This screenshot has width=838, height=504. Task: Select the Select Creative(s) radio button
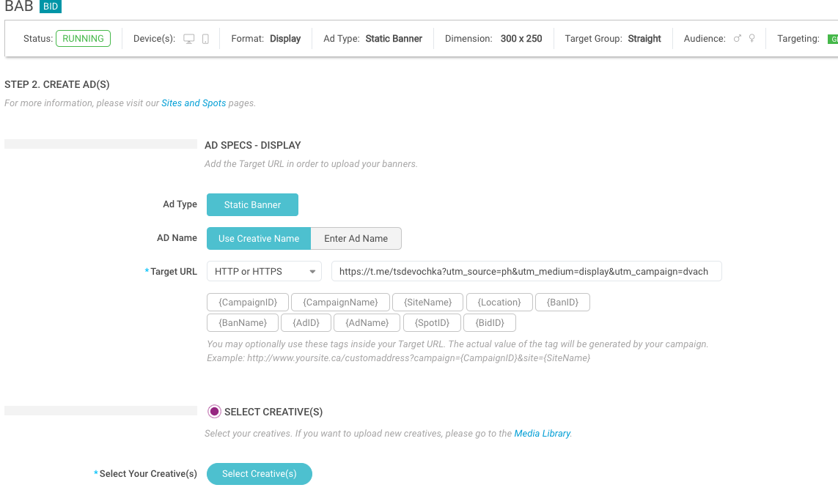pos(215,412)
